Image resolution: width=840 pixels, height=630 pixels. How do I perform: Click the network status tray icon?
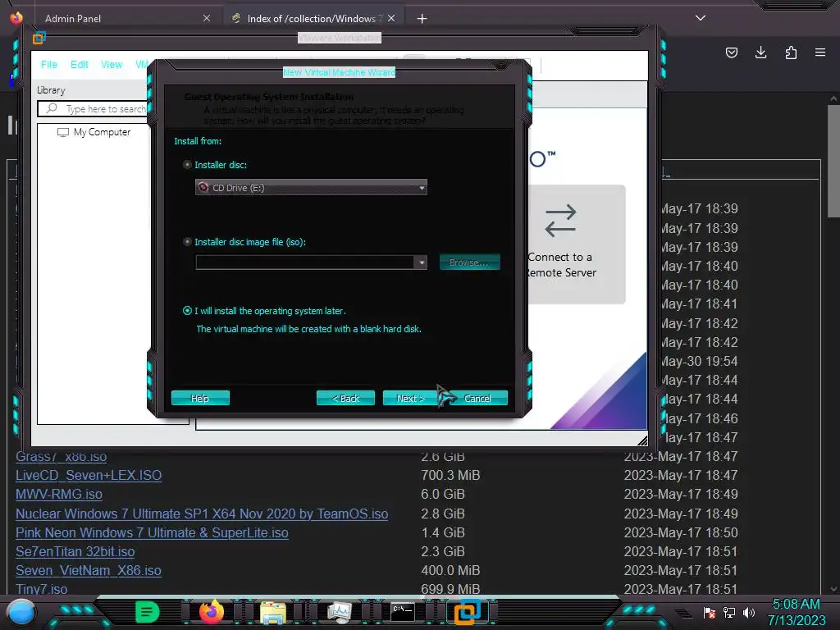pyautogui.click(x=729, y=612)
